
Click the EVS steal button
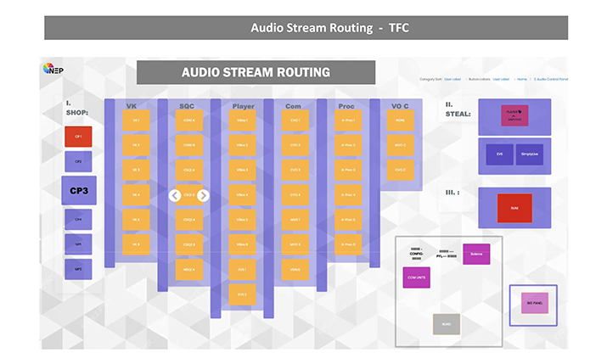[x=499, y=154]
